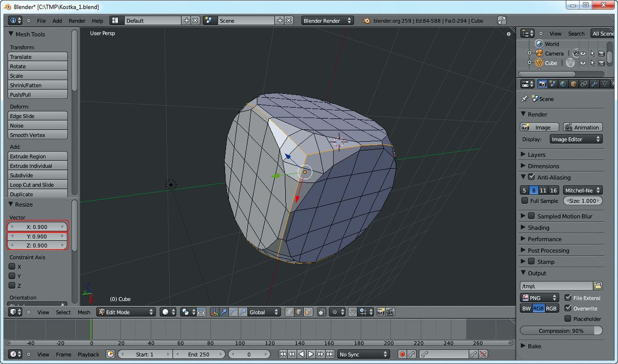Select edge select mode icon
Screen dimensions: 618x364
298,312
